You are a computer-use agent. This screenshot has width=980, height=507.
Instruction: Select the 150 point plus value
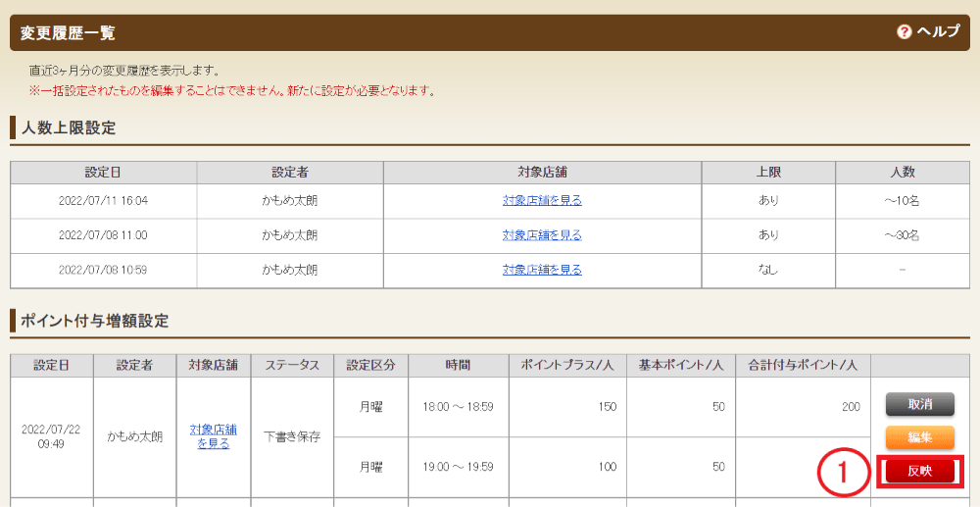pos(607,407)
